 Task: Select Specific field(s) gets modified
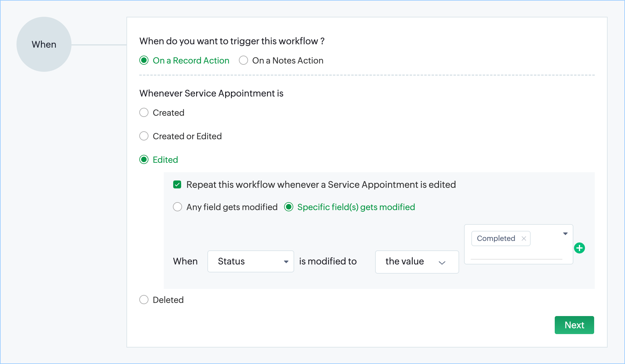pyautogui.click(x=289, y=207)
